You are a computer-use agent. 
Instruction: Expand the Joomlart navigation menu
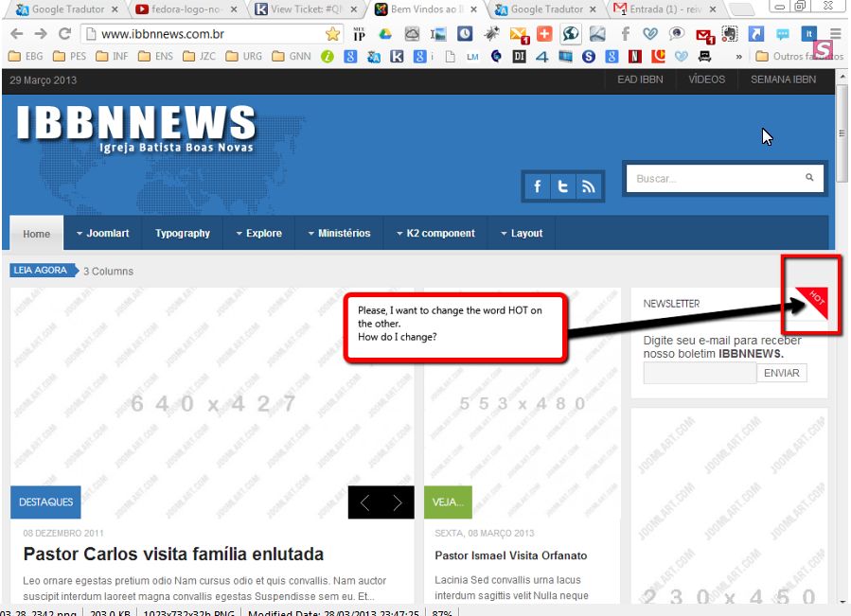102,234
